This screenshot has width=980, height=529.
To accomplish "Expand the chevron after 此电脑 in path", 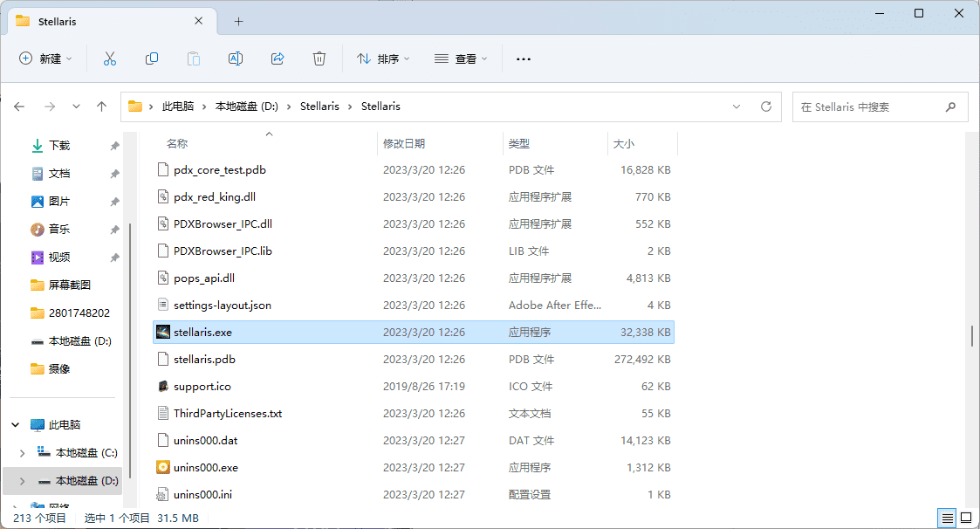I will 204,106.
